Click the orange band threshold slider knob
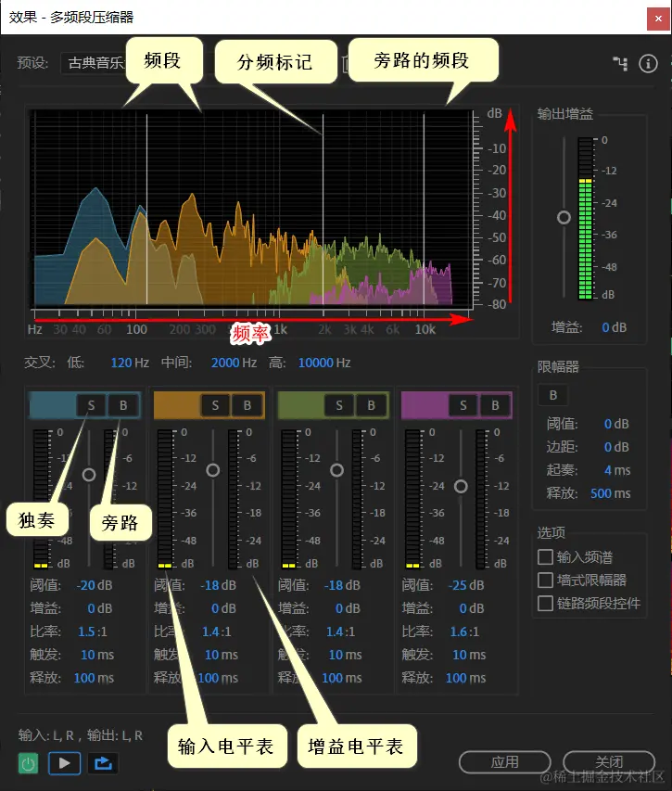Image resolution: width=672 pixels, height=791 pixels. (x=213, y=470)
